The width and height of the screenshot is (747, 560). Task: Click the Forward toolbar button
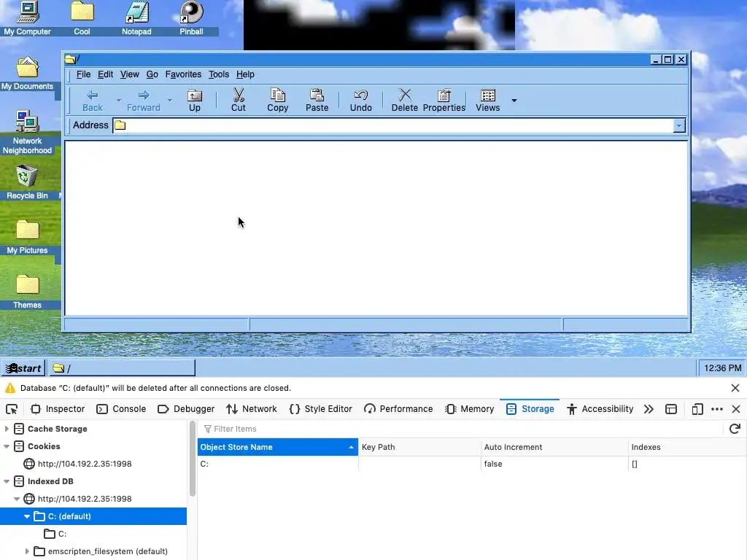[x=144, y=101]
